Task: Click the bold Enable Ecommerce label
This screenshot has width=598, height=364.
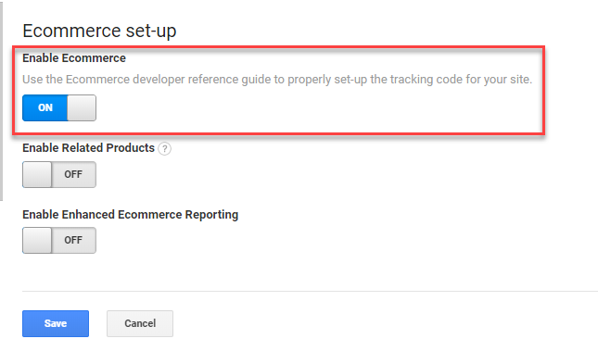Action: point(74,58)
